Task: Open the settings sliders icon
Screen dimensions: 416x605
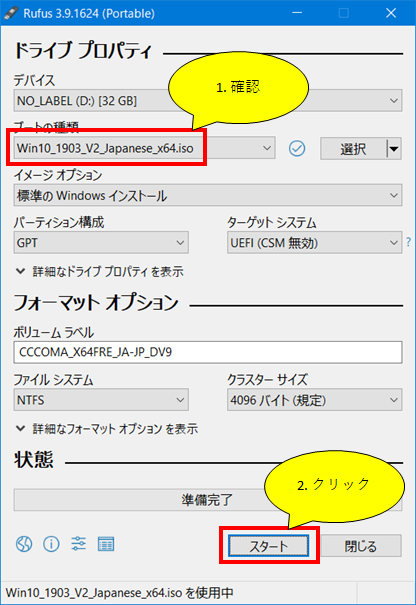Action: point(78,544)
